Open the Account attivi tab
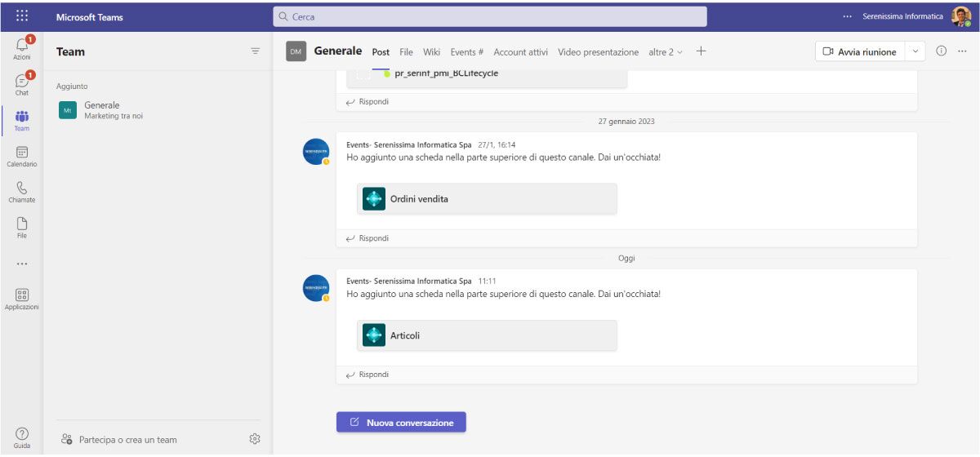This screenshot has width=980, height=457. [x=521, y=52]
